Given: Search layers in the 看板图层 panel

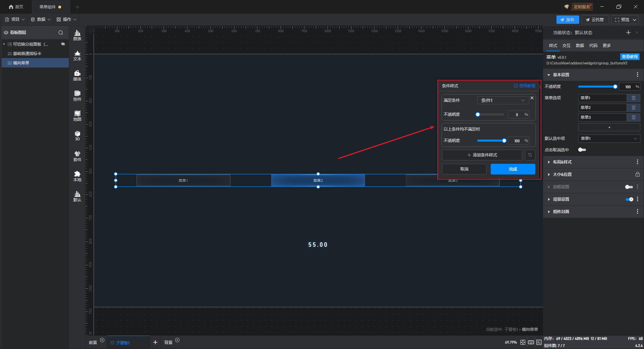Looking at the screenshot, I should tap(61, 33).
